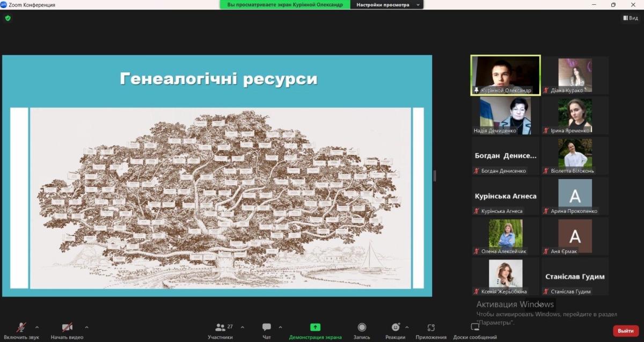644x342 pixels.
Task: Click the green screen-viewing notification banner
Action: (x=284, y=5)
